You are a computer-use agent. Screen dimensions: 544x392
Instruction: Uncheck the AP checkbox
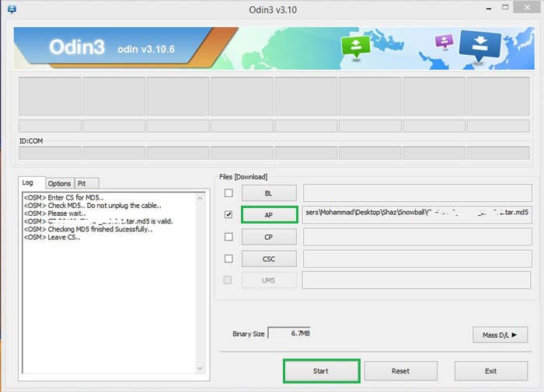228,214
